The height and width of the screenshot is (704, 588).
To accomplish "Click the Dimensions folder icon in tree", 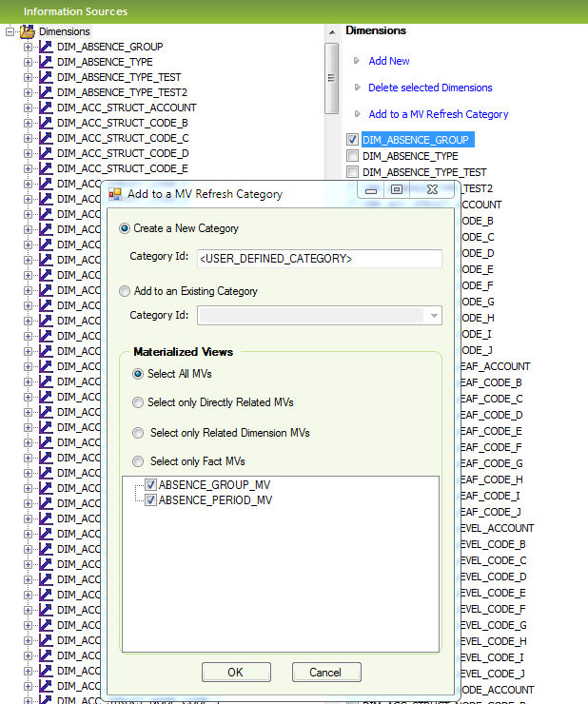I will coord(28,31).
